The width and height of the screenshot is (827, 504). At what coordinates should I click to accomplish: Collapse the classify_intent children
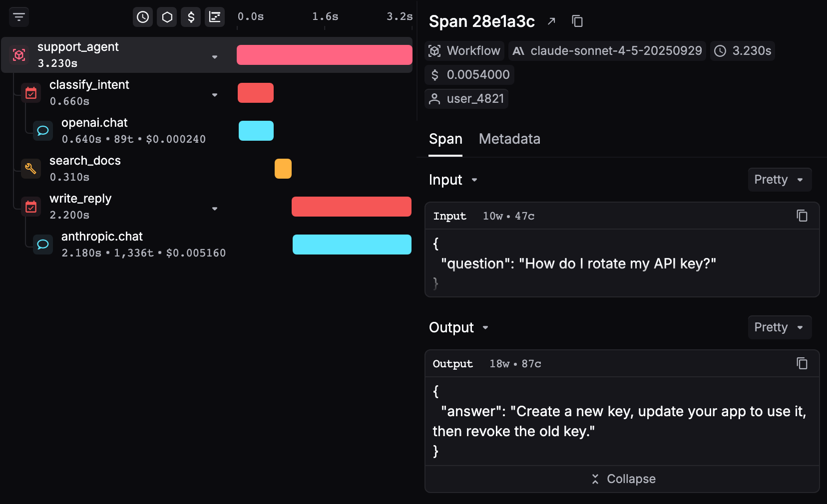(x=215, y=95)
